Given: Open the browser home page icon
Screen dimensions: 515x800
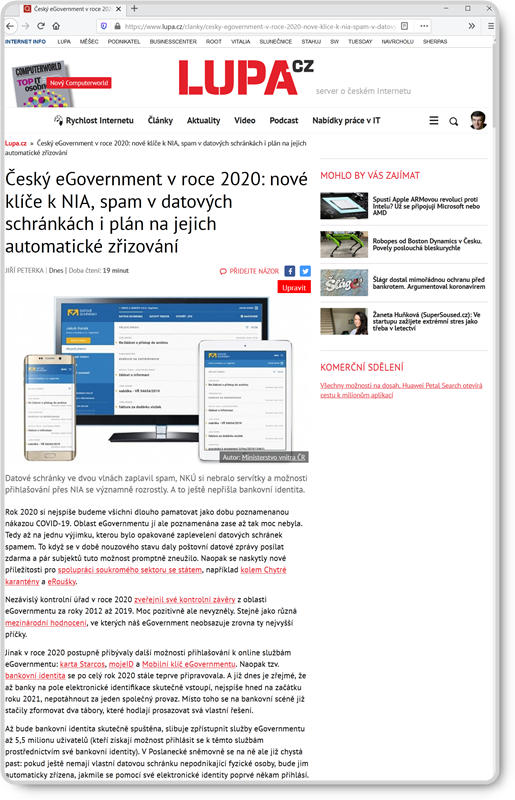Looking at the screenshot, I should (x=56, y=26).
